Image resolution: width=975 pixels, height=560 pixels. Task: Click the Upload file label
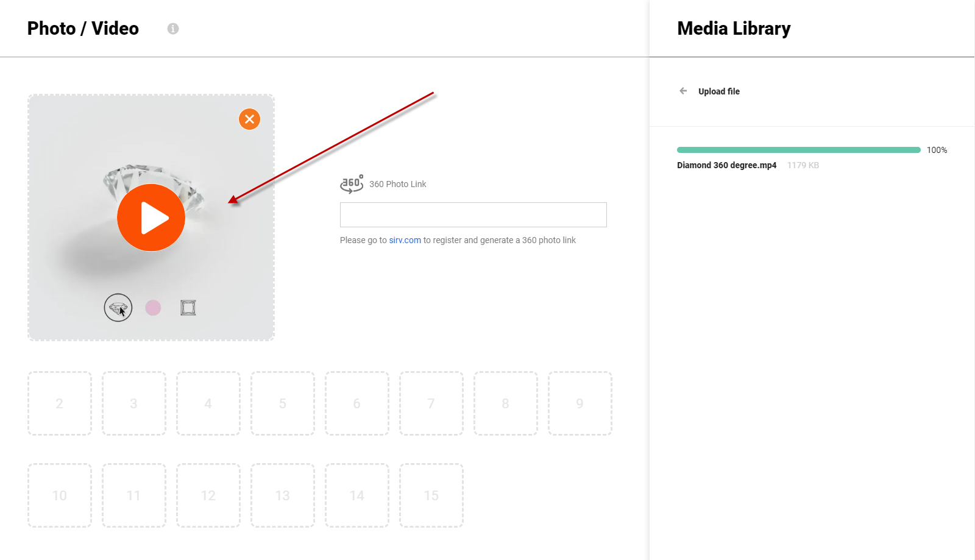[719, 91]
